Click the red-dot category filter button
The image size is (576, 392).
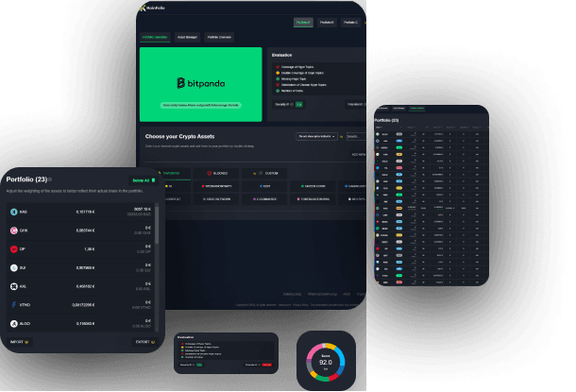(216, 186)
